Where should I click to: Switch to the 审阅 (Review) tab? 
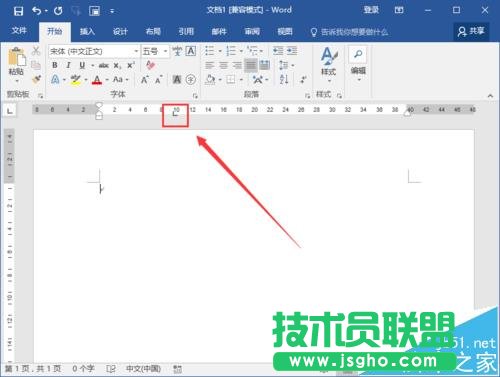pos(252,32)
